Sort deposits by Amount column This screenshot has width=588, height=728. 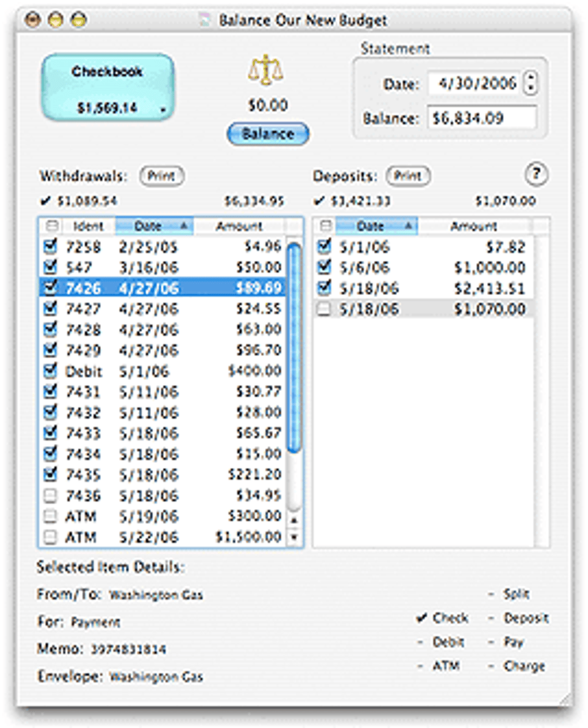click(473, 226)
